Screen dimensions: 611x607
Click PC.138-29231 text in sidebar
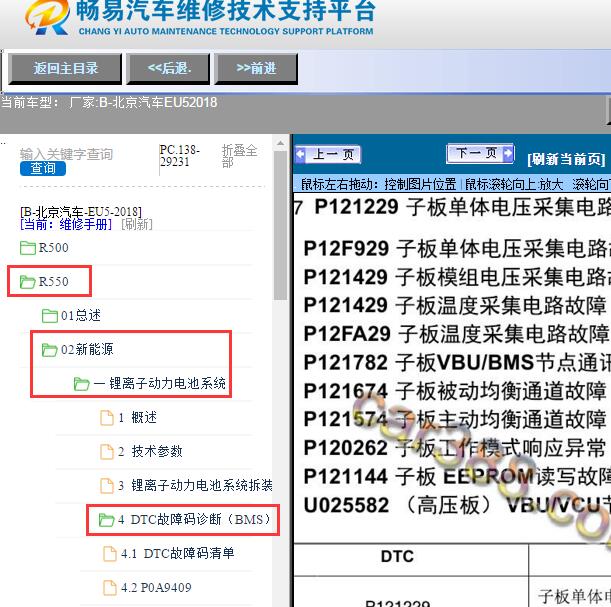(179, 156)
